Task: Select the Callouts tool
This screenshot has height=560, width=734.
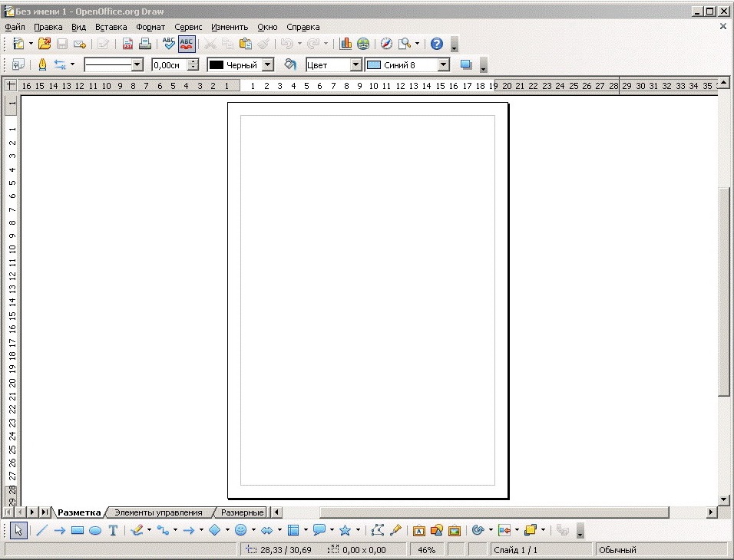Action: click(319, 530)
